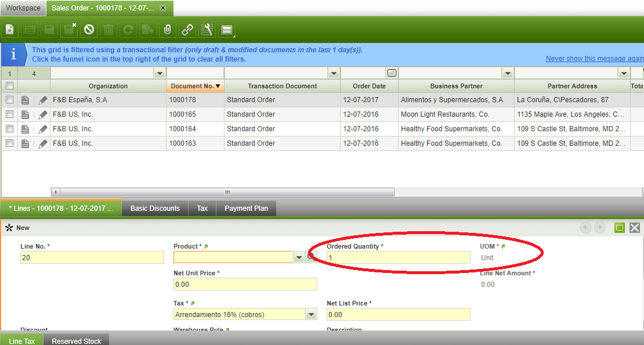Click the chain link toolbar icon
Viewport: 644px width, 345px height.
[187, 30]
